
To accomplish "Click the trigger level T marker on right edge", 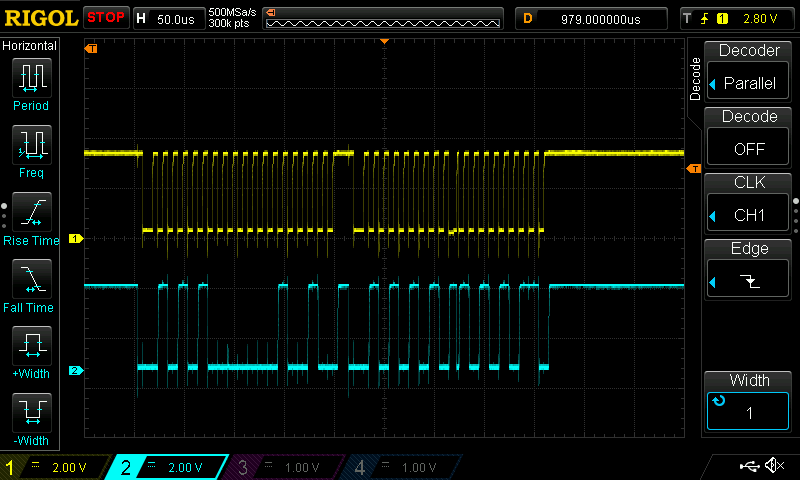I will click(x=694, y=168).
